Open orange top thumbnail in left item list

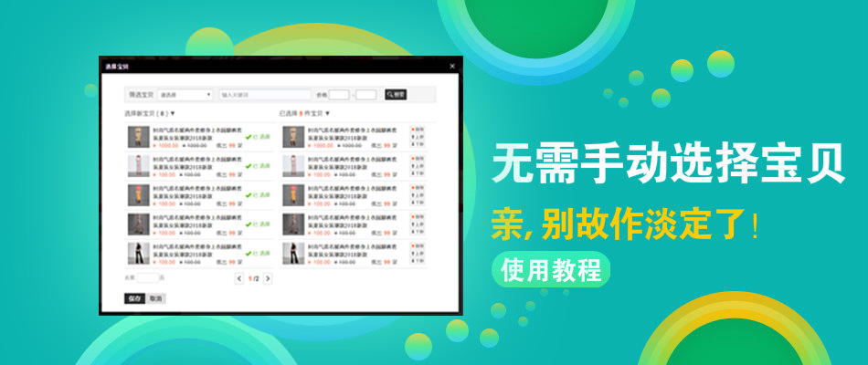tap(139, 195)
